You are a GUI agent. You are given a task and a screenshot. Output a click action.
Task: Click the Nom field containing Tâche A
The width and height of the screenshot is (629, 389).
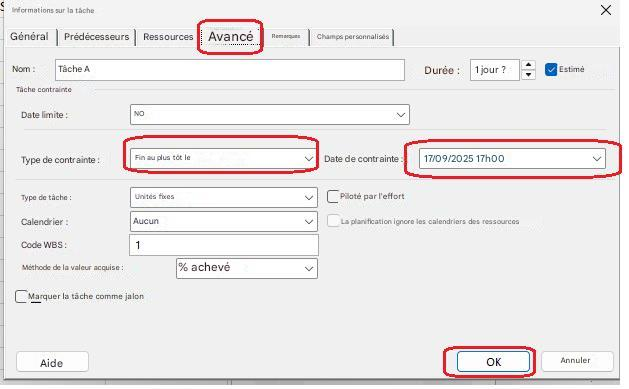click(x=230, y=70)
